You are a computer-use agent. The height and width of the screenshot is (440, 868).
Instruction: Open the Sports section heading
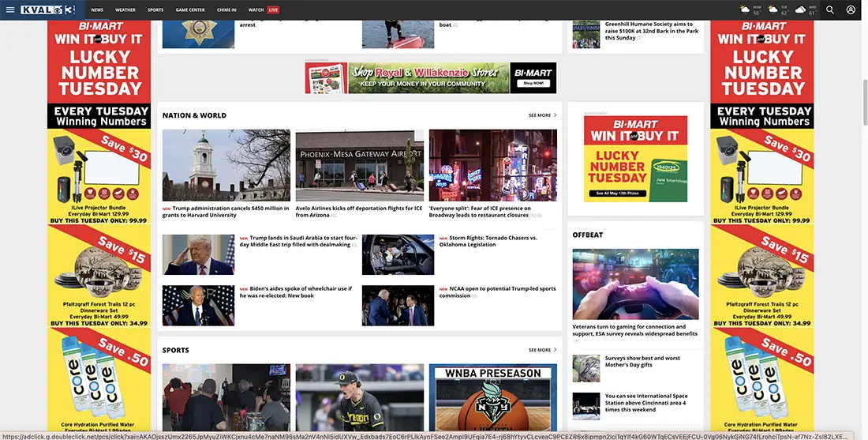[175, 350]
